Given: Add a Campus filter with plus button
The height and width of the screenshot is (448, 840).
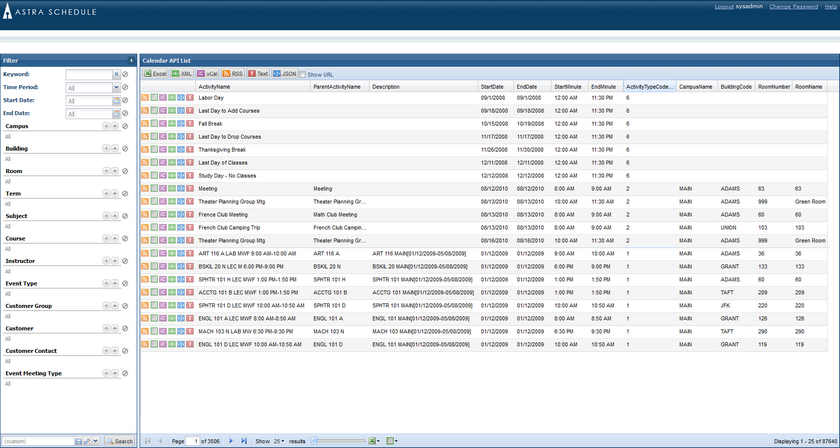Looking at the screenshot, I should pos(106,127).
